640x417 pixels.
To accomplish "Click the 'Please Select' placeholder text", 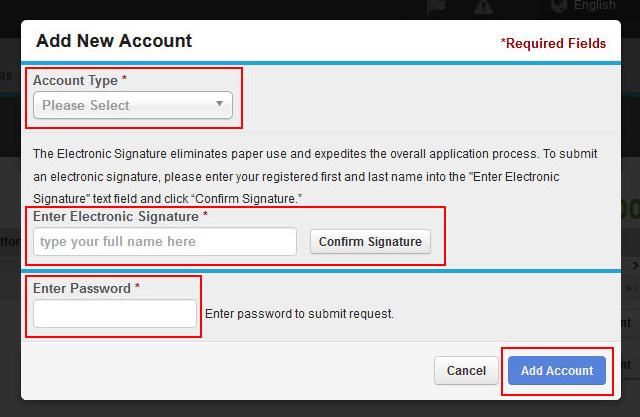I will [86, 105].
